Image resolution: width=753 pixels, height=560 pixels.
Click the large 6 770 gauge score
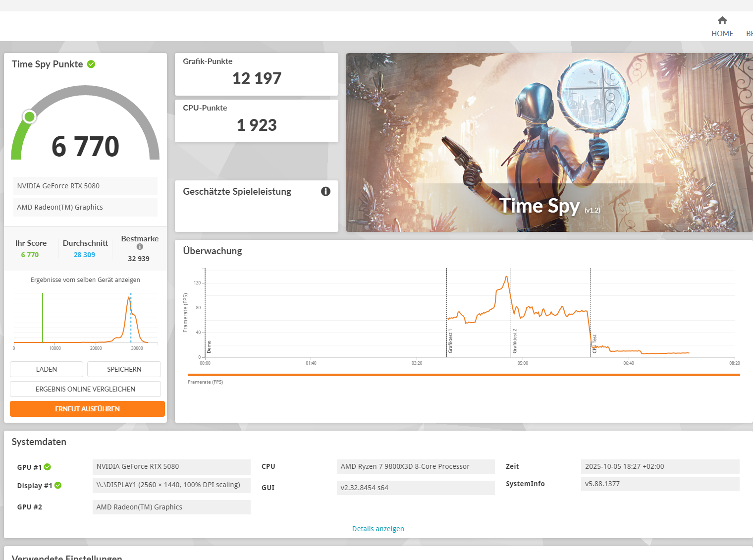[85, 146]
